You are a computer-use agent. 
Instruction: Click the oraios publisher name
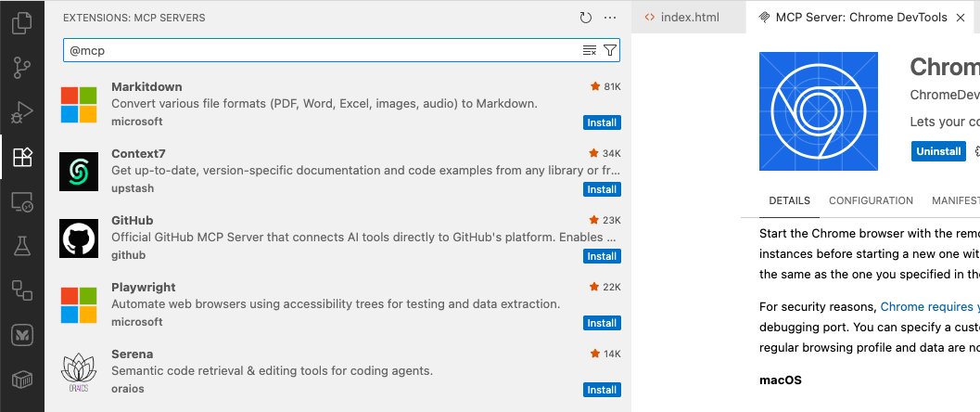(x=128, y=390)
